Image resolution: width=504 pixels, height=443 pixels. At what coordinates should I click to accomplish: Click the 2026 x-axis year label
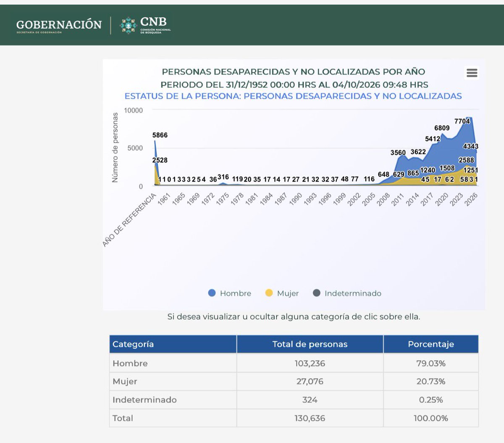click(x=471, y=199)
